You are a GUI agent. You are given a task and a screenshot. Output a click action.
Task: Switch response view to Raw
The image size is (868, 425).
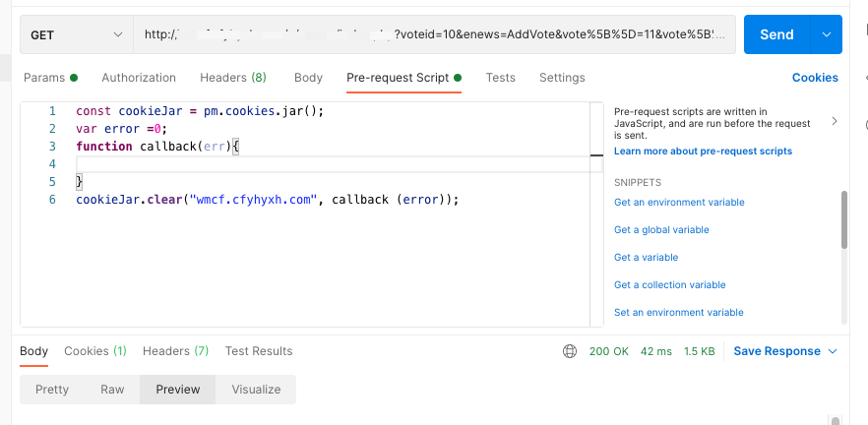(x=112, y=390)
